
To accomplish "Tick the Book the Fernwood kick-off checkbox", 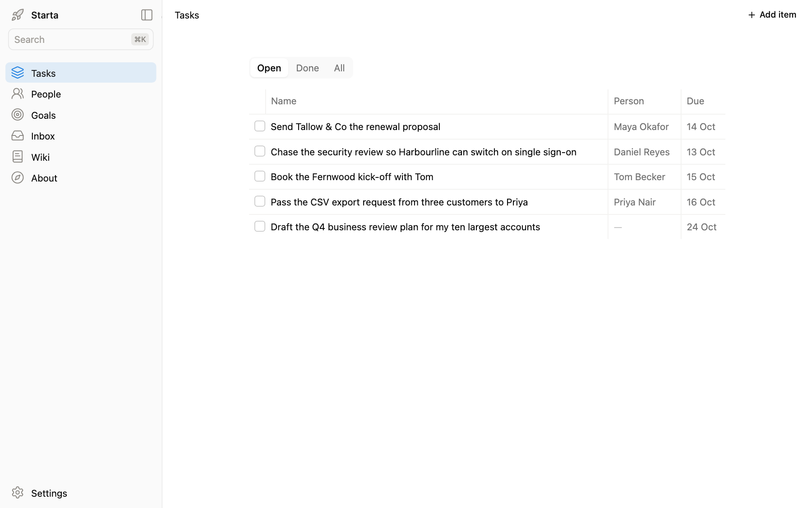I will (x=260, y=176).
